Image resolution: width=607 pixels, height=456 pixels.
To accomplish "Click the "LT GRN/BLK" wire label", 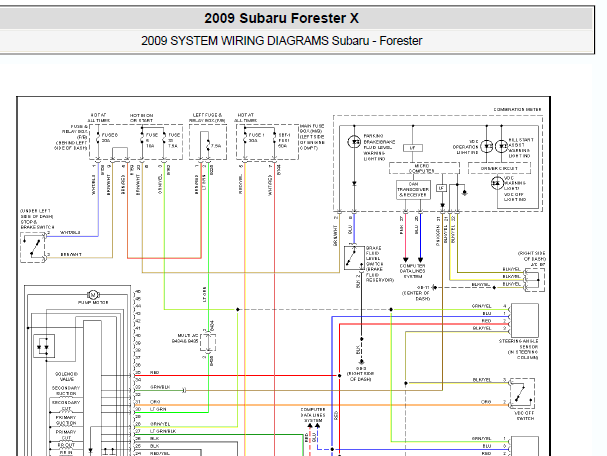I will point(163,431).
